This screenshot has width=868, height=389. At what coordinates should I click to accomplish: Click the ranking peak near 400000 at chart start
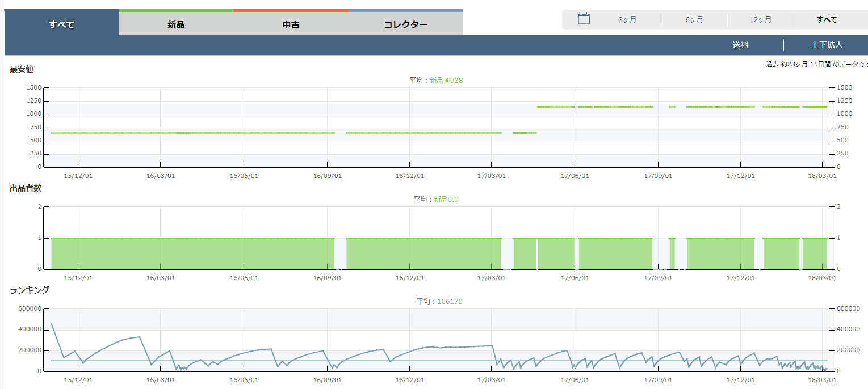coord(52,324)
